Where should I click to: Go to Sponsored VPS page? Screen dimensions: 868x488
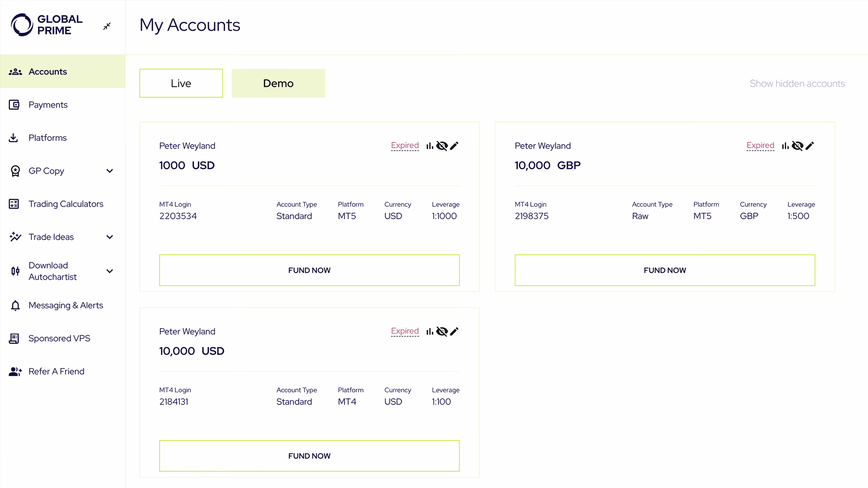[62, 338]
